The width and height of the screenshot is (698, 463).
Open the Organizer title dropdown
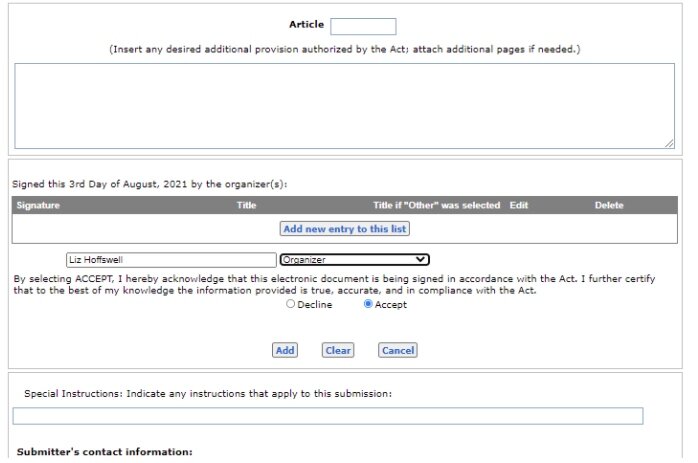(x=354, y=260)
